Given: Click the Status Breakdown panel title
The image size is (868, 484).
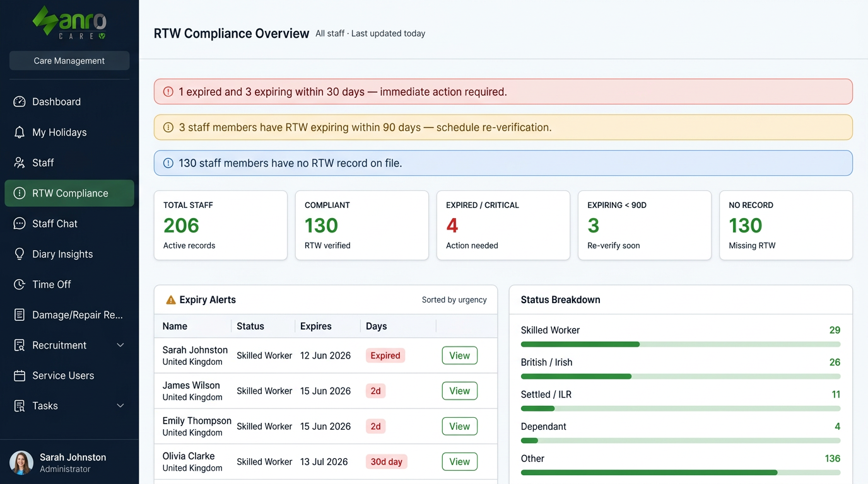Looking at the screenshot, I should tap(561, 300).
